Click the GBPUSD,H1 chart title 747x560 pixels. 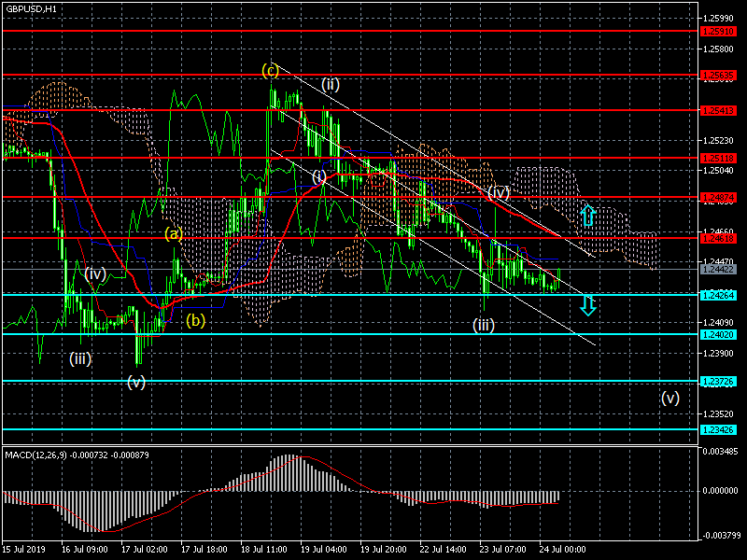pos(29,8)
